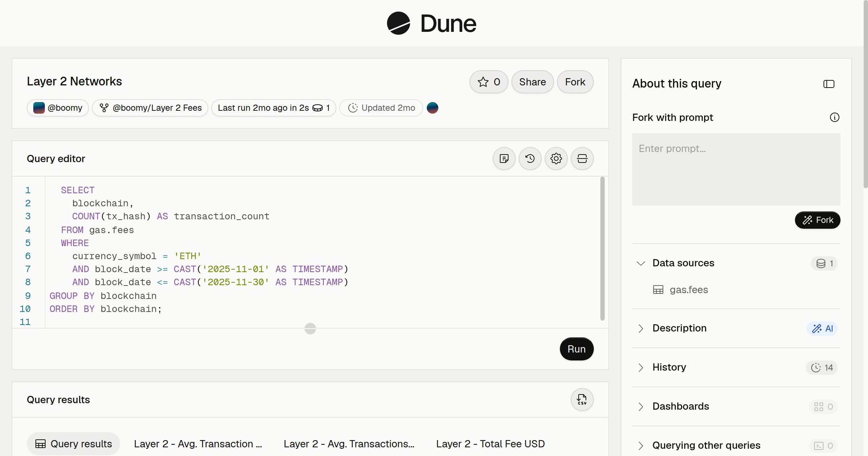Open Layer 2 - Avg. Transactions tab

point(349,444)
